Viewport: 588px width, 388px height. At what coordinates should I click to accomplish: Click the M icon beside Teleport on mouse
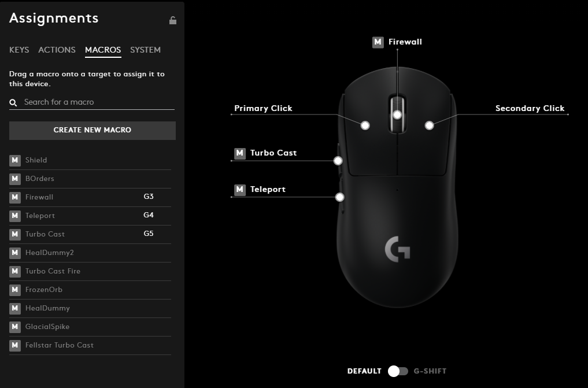[240, 190]
